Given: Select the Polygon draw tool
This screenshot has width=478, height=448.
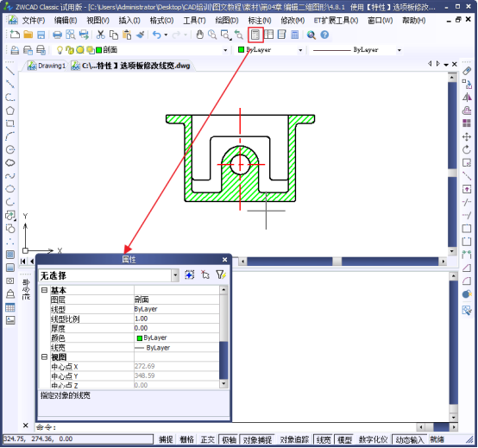Looking at the screenshot, I should pos(10,110).
